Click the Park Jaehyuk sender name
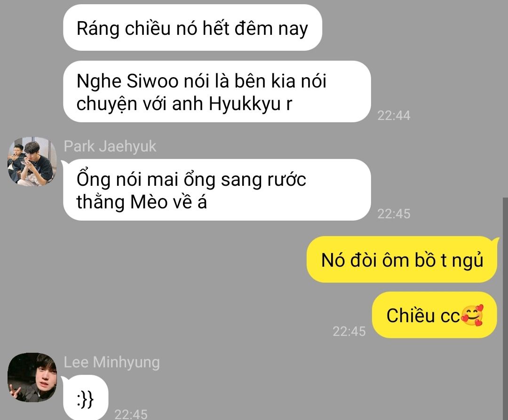The image size is (508, 420). tap(110, 146)
